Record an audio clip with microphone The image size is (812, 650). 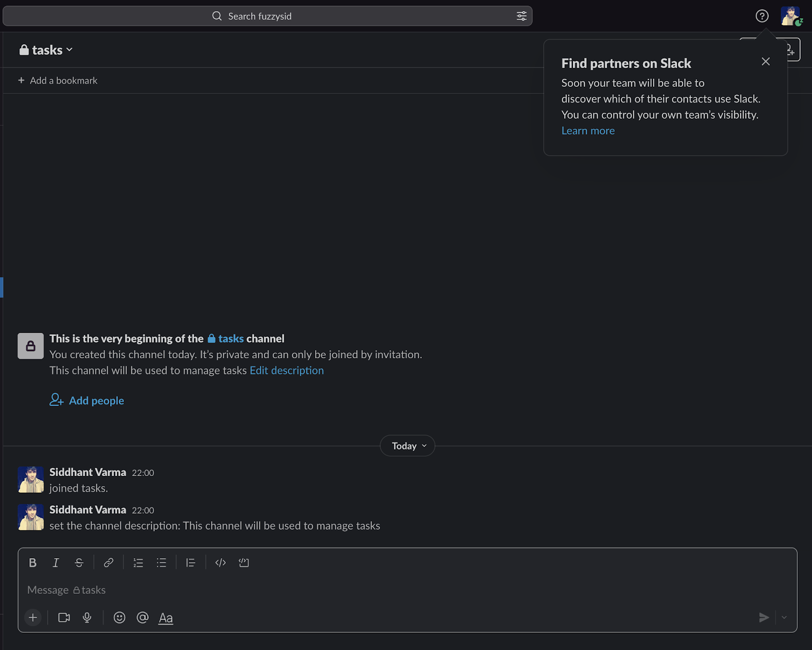pyautogui.click(x=87, y=618)
